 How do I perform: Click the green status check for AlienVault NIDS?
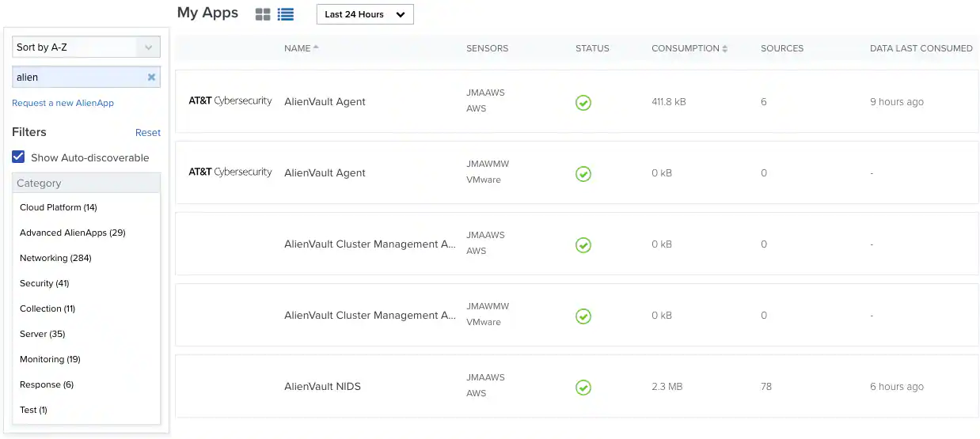(x=583, y=387)
